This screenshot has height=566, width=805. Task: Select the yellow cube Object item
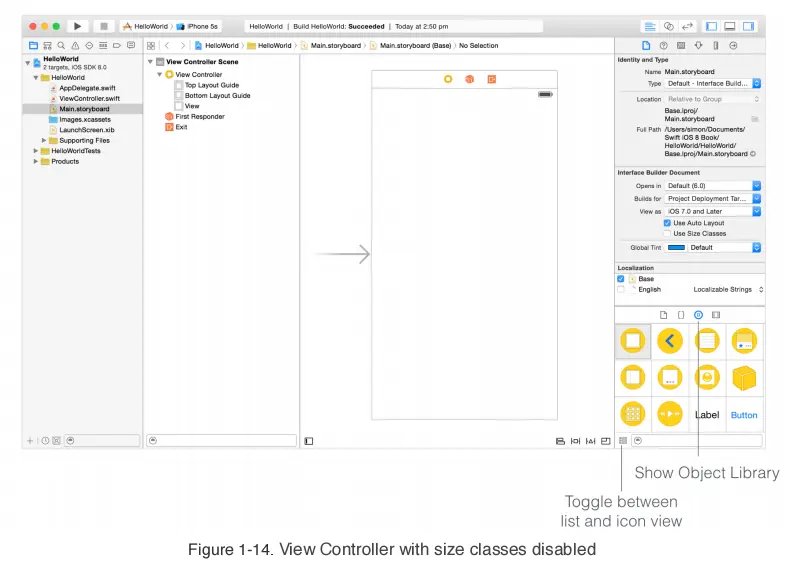point(744,378)
